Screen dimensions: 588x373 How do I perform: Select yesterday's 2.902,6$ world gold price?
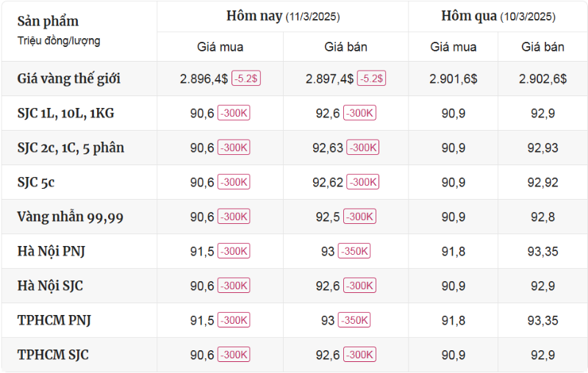(542, 79)
